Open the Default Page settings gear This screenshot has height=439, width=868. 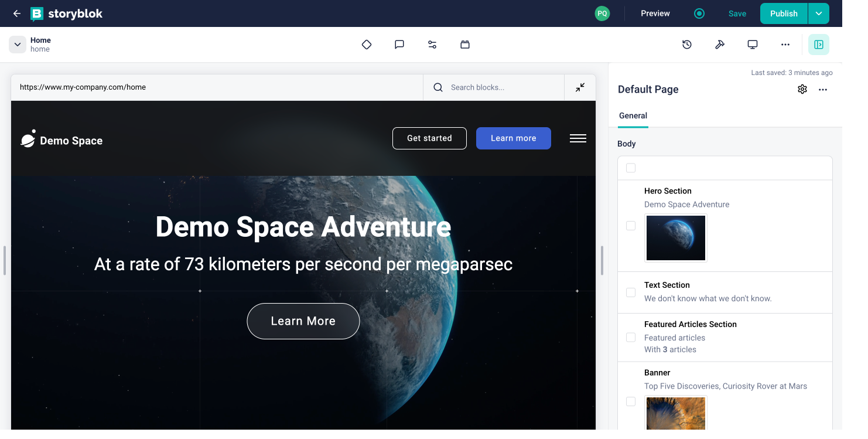[x=802, y=89]
